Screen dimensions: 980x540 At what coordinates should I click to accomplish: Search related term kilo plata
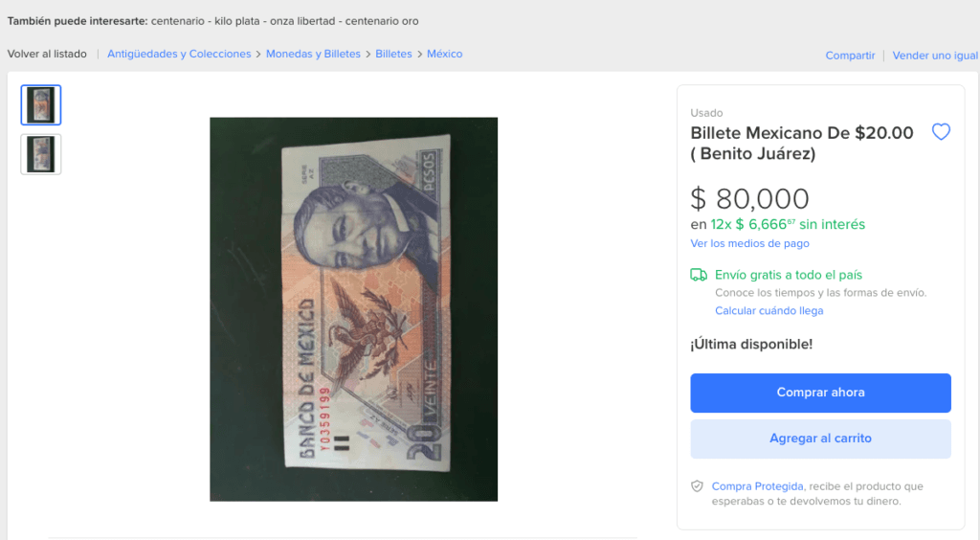(237, 21)
